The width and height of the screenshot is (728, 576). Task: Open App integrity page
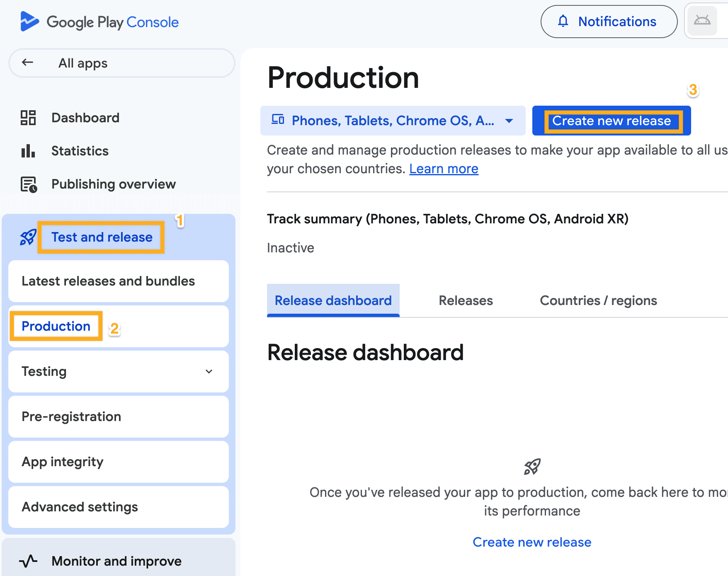pos(119,462)
